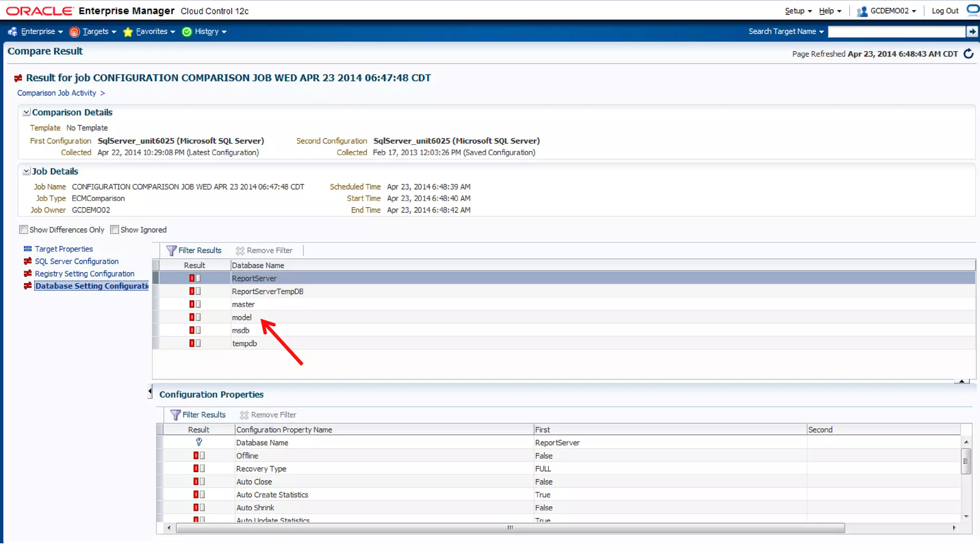Click the ReportServer row result icon
The width and height of the screenshot is (980, 551).
(x=195, y=278)
